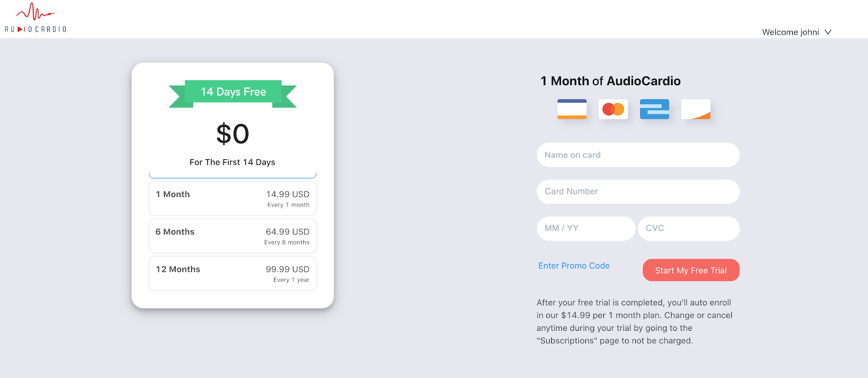Select the Visa card icon
This screenshot has width=868, height=378.
[572, 109]
